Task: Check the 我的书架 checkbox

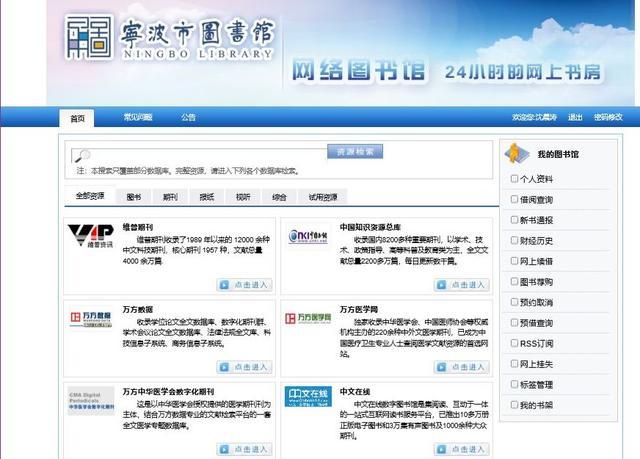Action: pyautogui.click(x=514, y=405)
